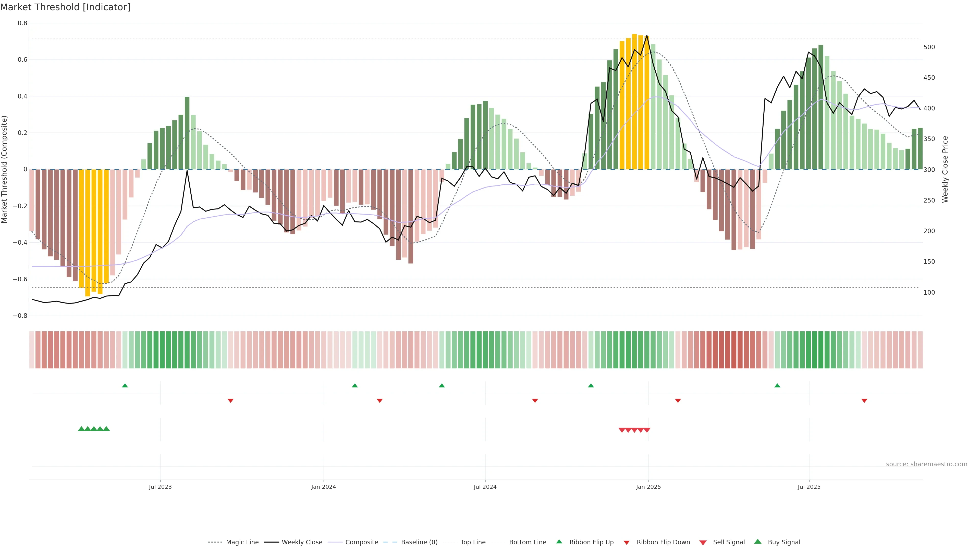Hide Bottom Line legend series
The image size is (980, 551).
[x=527, y=542]
